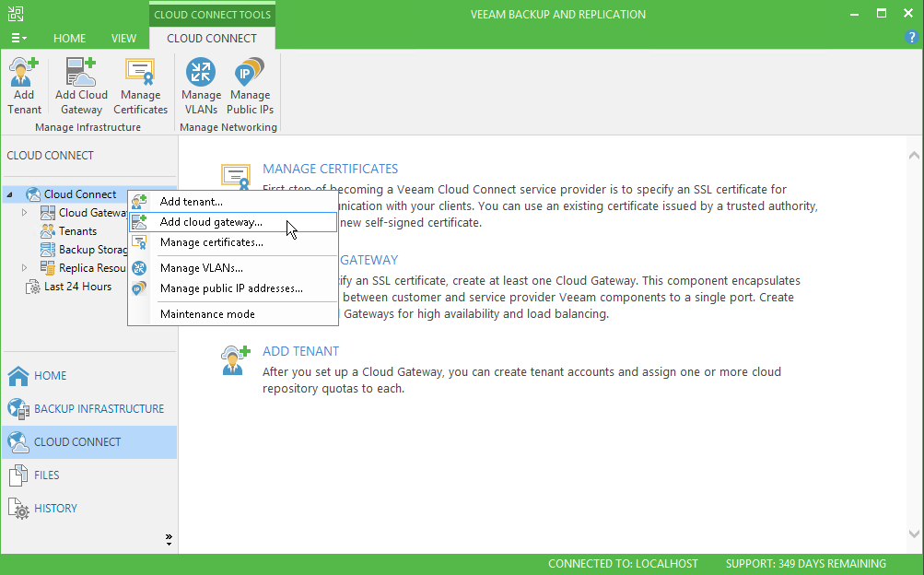Screen dimensions: 924x575
Task: Choose Manage public IP addresses menu entry
Action: (233, 288)
